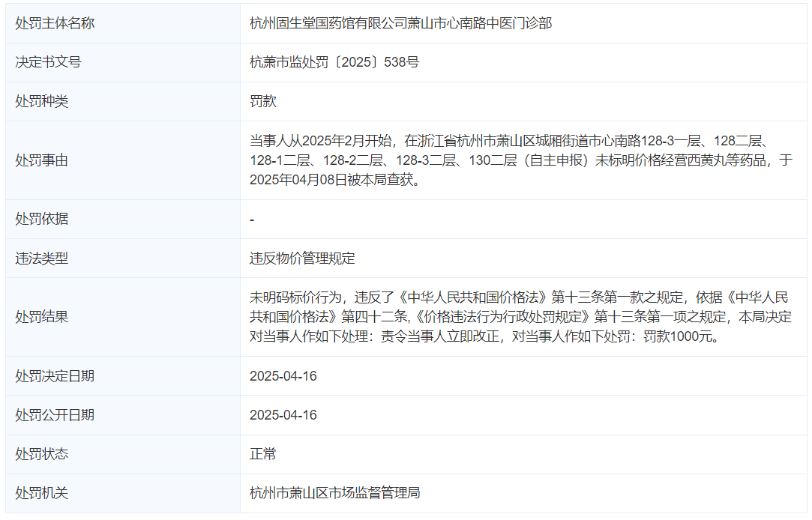Select the 正常 status value
Viewport: 812px width, 520px height.
[262, 454]
